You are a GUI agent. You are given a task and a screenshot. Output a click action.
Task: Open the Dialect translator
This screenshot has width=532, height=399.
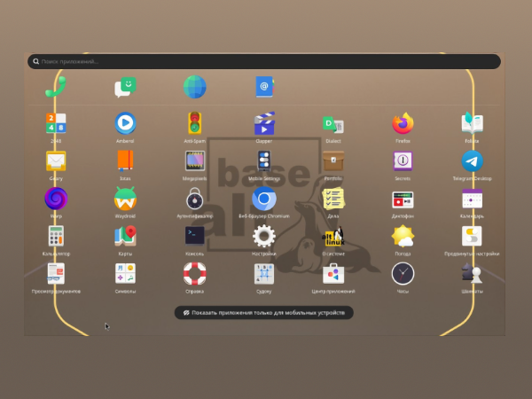pos(333,125)
